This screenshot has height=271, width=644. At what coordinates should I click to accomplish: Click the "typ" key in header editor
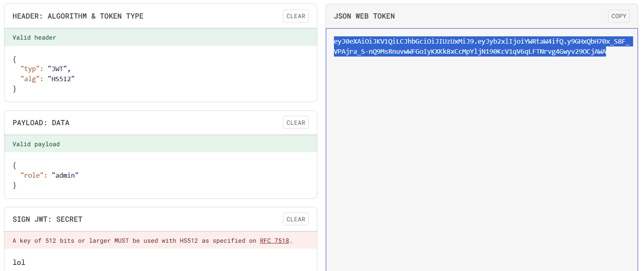click(x=30, y=69)
